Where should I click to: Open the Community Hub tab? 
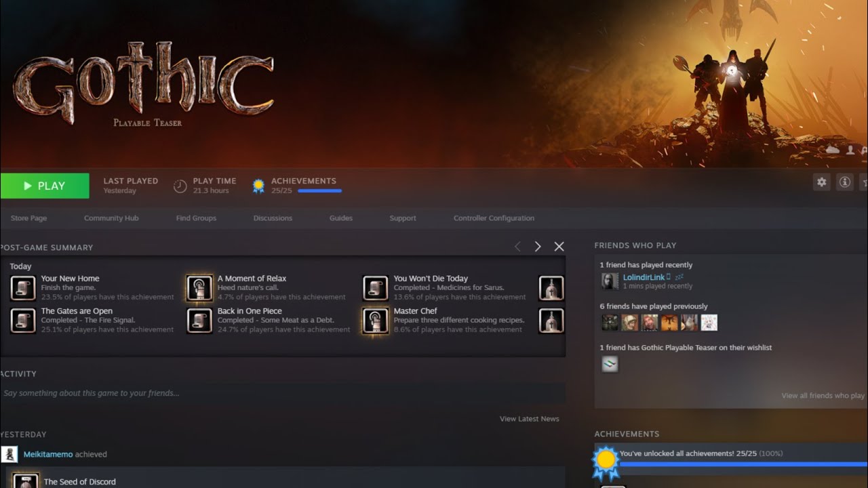tap(111, 218)
